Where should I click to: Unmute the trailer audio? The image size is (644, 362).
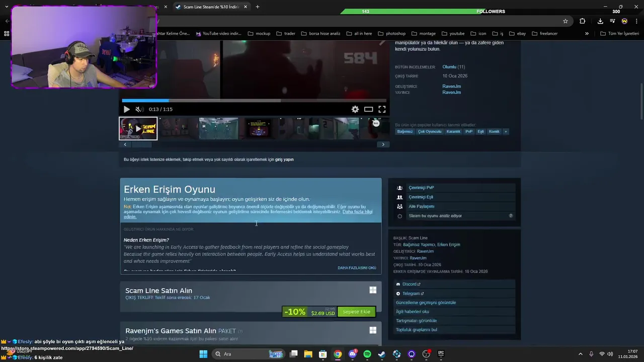[139, 109]
